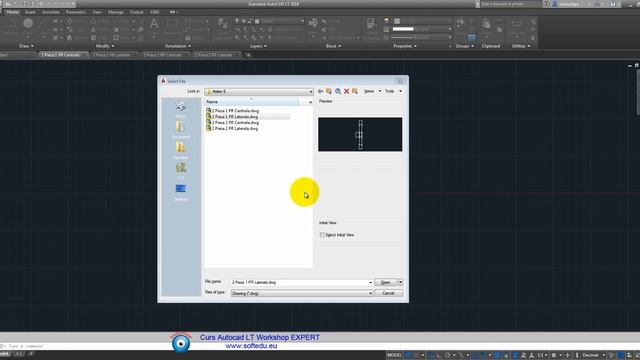This screenshot has width=640, height=360.
Task: Open the layer selection dropdown in Layers panel
Action: pos(302,21)
